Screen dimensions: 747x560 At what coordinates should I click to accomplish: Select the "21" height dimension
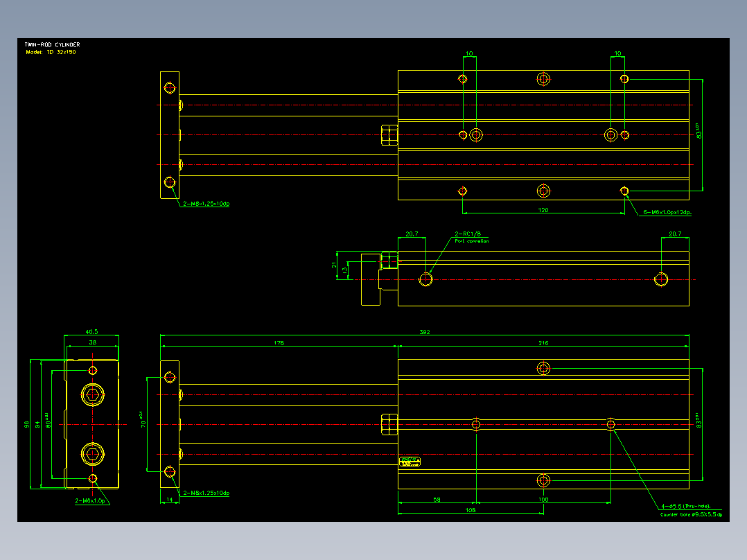(x=334, y=265)
